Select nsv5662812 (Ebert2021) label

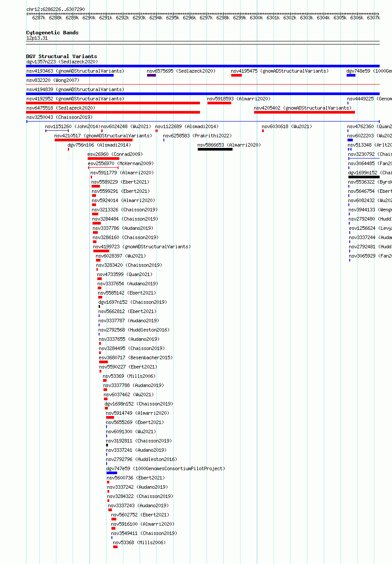(x=127, y=311)
